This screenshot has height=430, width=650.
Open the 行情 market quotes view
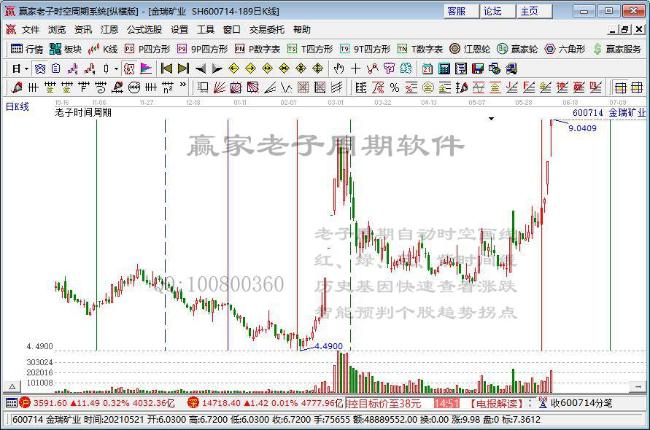tap(27, 49)
